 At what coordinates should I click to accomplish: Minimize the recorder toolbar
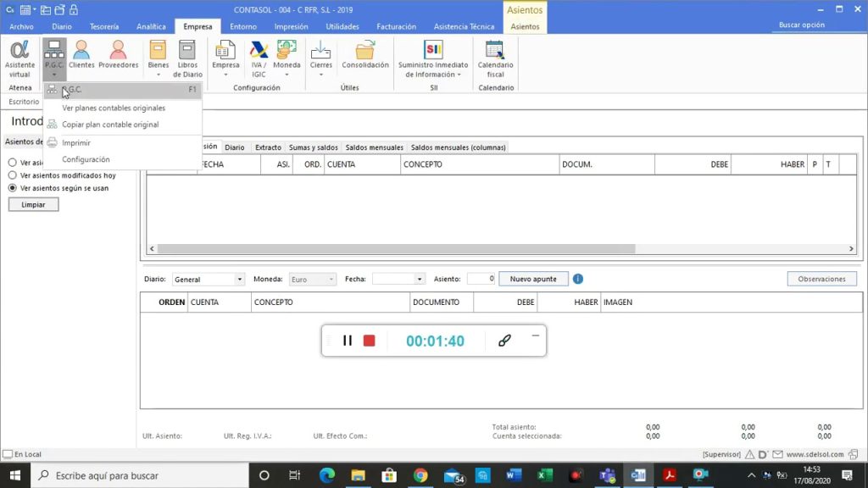point(536,335)
